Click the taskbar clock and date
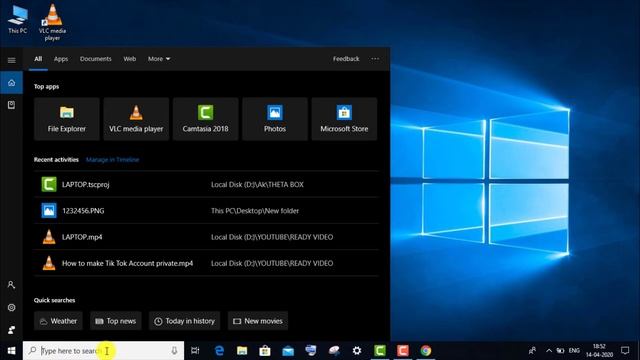 [599, 351]
